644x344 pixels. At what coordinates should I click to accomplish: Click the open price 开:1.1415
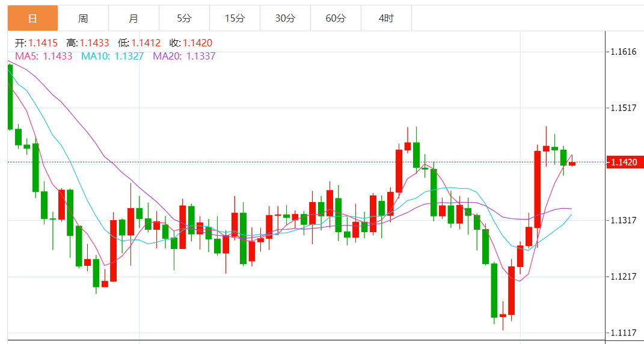[x=37, y=43]
